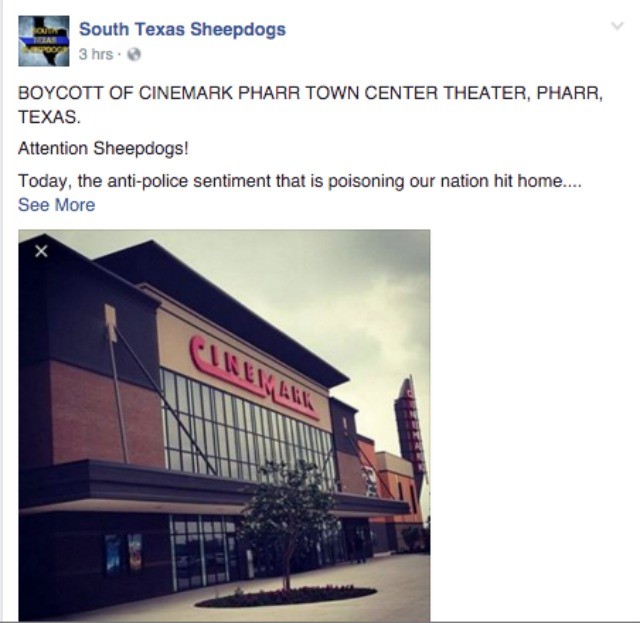Click the "Attention Sheepdogs!" line
Screen dimensions: 640x623
[x=103, y=149]
